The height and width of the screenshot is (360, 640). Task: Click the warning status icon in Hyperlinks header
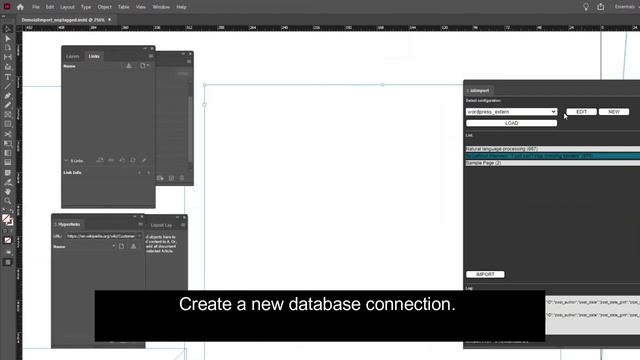coord(133,246)
